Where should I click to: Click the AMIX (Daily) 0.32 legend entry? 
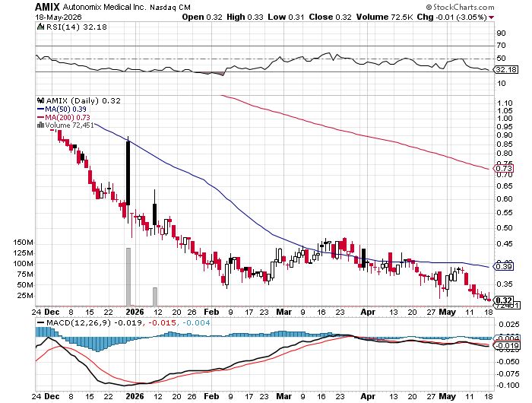tap(83, 101)
